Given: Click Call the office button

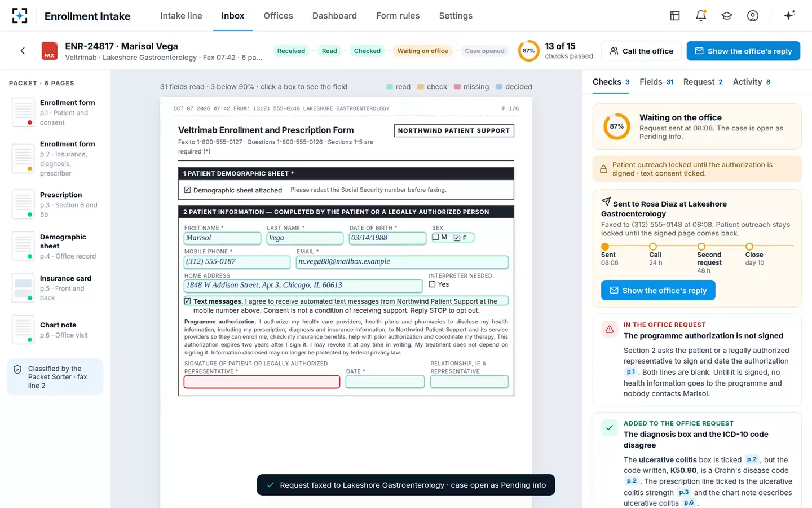Looking at the screenshot, I should (x=641, y=51).
